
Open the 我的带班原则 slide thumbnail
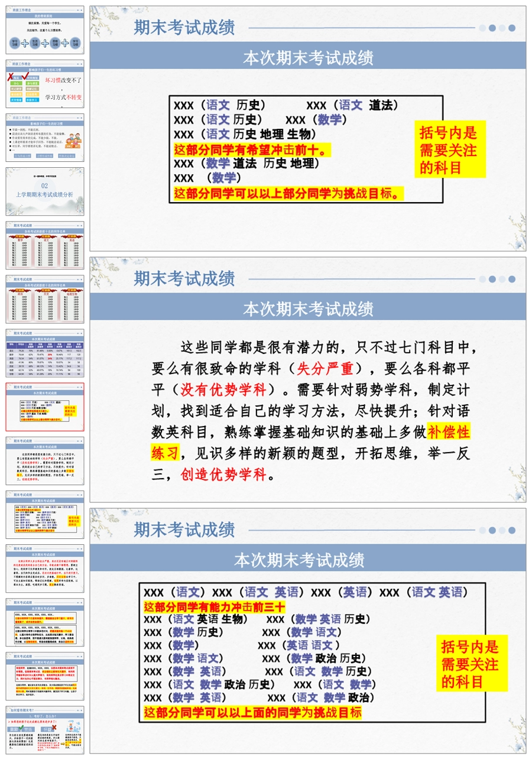(x=45, y=30)
